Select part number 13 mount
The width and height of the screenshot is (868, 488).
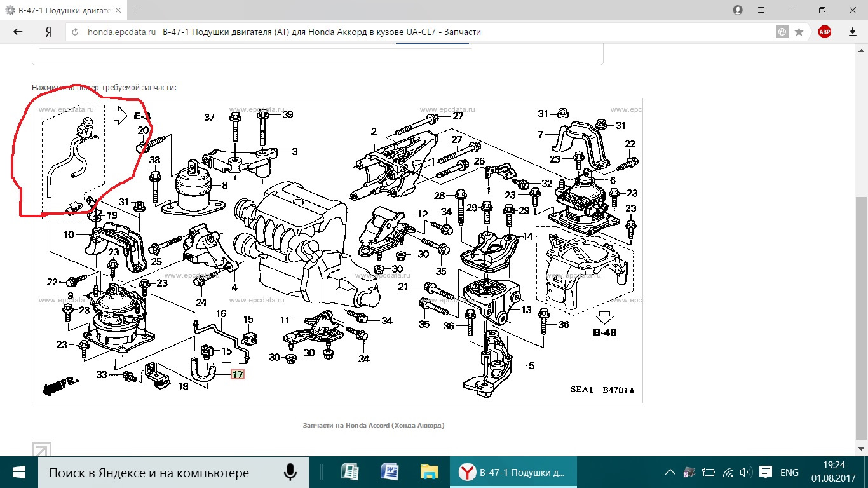526,310
